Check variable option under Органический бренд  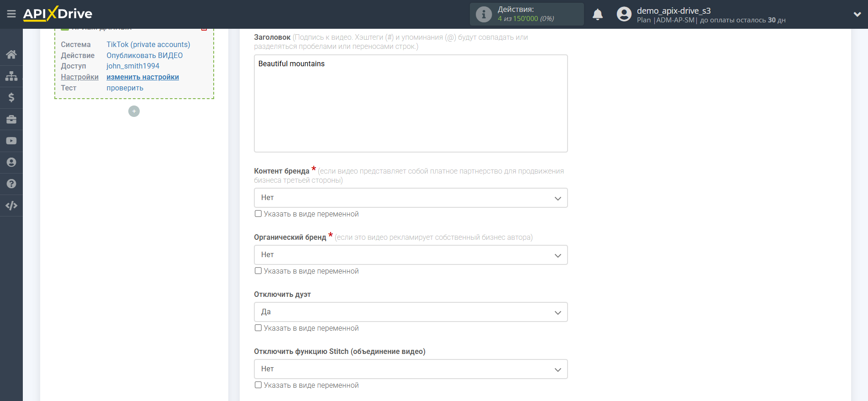click(258, 271)
